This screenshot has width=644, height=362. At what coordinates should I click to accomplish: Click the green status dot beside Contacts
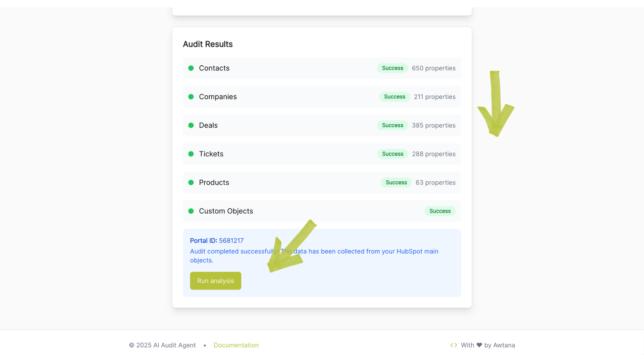tap(191, 68)
